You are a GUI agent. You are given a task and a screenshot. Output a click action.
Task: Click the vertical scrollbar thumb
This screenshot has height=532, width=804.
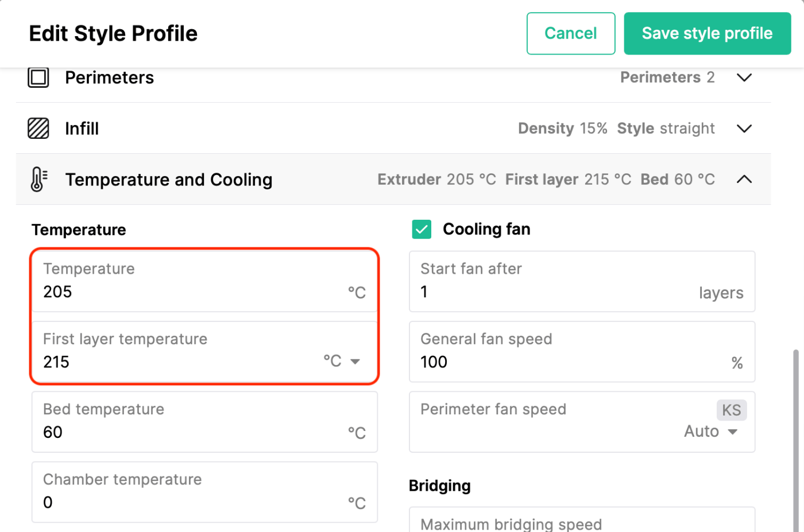click(x=795, y=440)
